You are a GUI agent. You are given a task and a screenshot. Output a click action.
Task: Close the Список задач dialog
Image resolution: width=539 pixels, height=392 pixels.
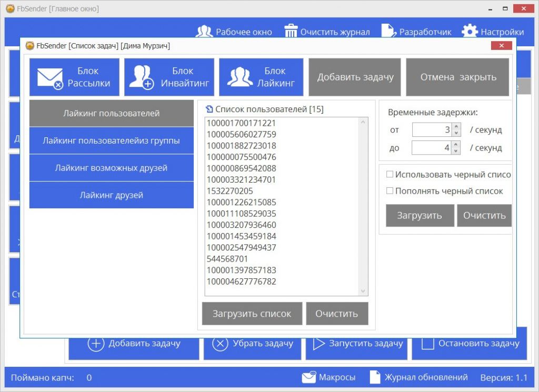point(502,45)
